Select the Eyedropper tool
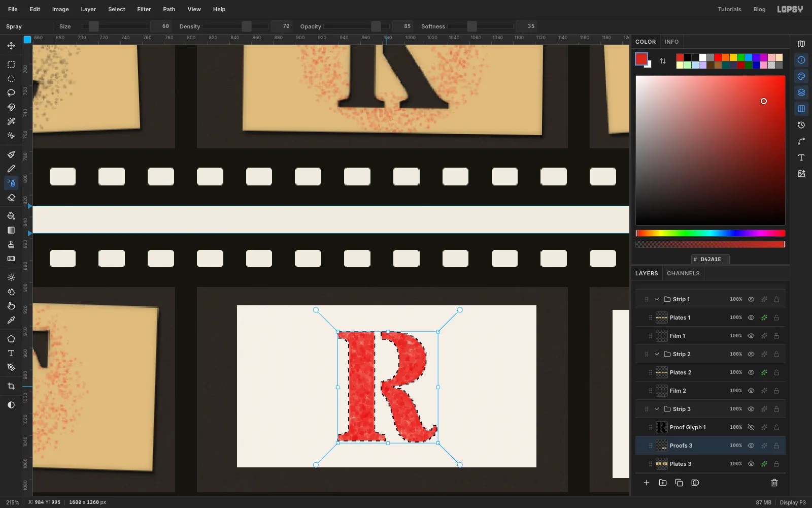Viewport: 812px width, 508px height. (x=11, y=320)
